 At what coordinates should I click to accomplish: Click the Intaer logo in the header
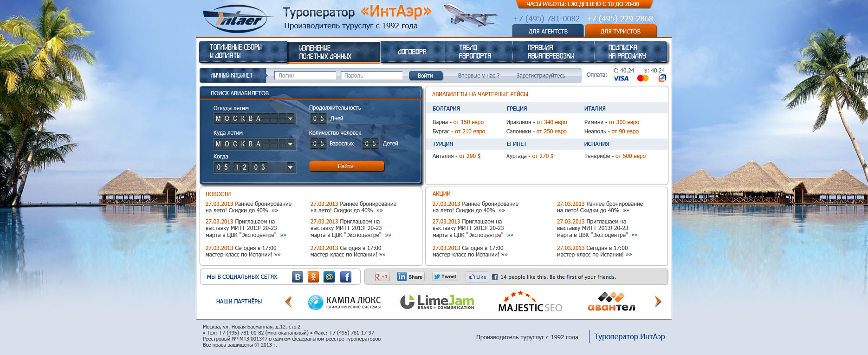coord(239,19)
